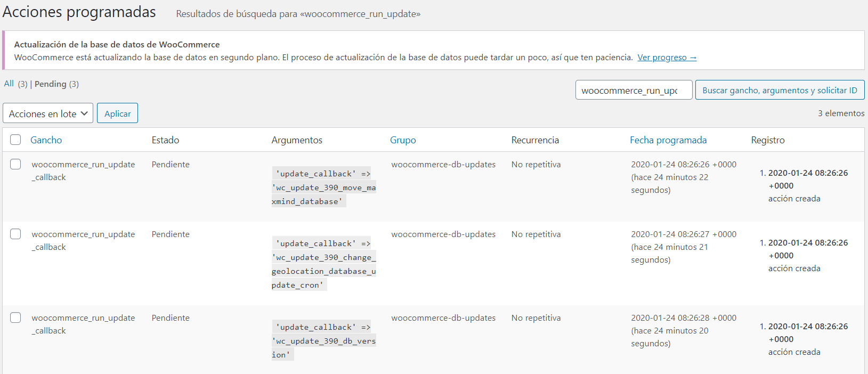
Task: Sort by the Gancho column
Action: (46, 140)
